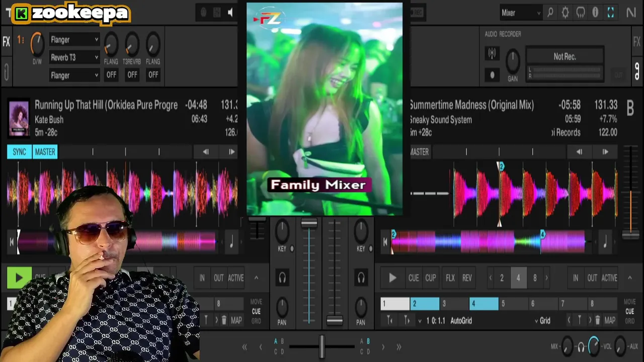This screenshot has width=644, height=362.
Task: Click the round record button in Audio Recorder
Action: coord(492,75)
